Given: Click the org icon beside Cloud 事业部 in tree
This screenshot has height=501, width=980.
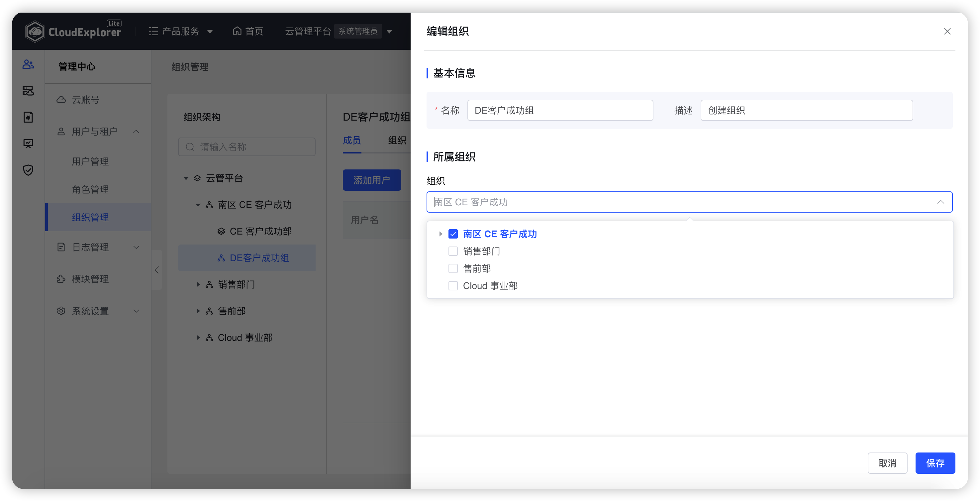Looking at the screenshot, I should click(x=209, y=338).
